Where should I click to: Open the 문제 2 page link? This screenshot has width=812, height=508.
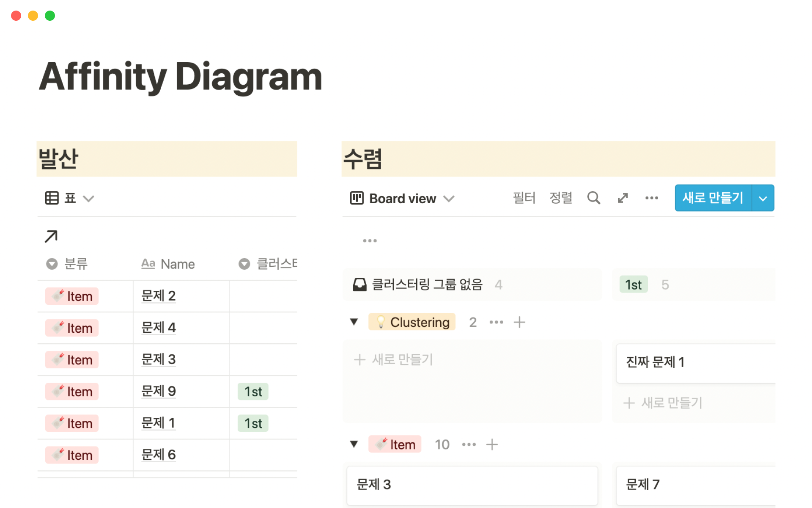[158, 296]
